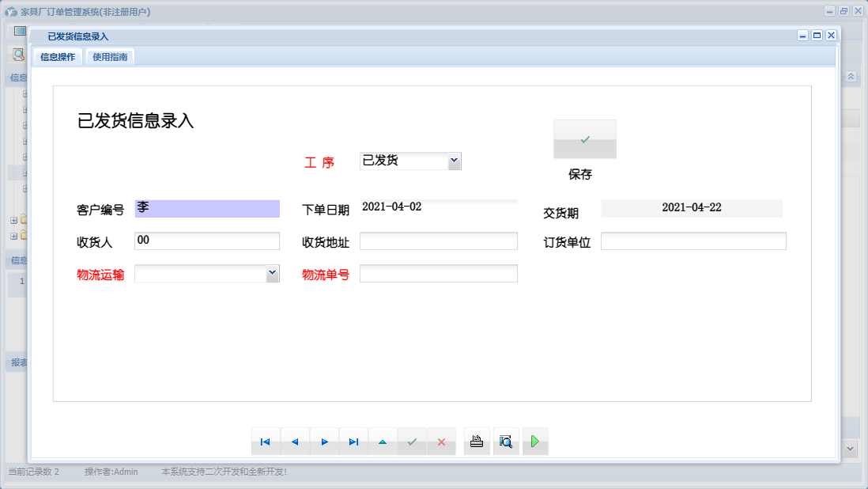
Task: Switch to the 信息操作 tab
Action: point(58,56)
